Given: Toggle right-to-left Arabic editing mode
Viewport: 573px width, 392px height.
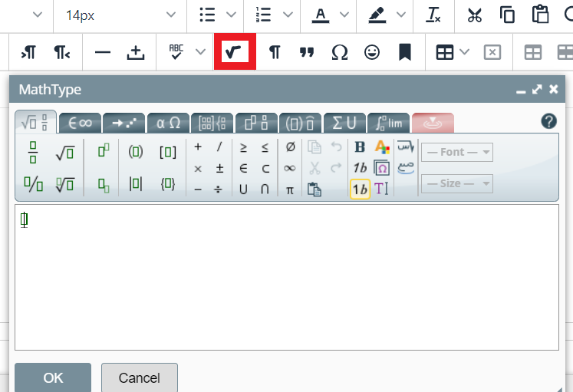Looking at the screenshot, I should [x=405, y=147].
